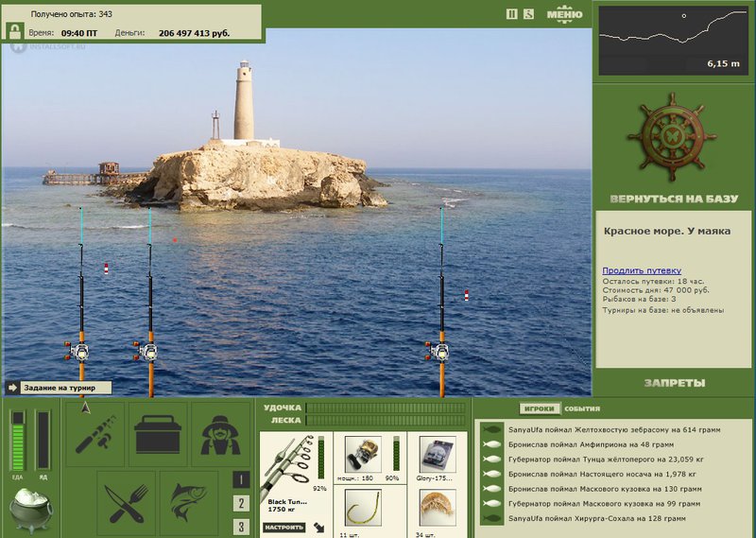Click the ship's steering wheel icon
This screenshot has height=538, width=756.
tap(672, 137)
